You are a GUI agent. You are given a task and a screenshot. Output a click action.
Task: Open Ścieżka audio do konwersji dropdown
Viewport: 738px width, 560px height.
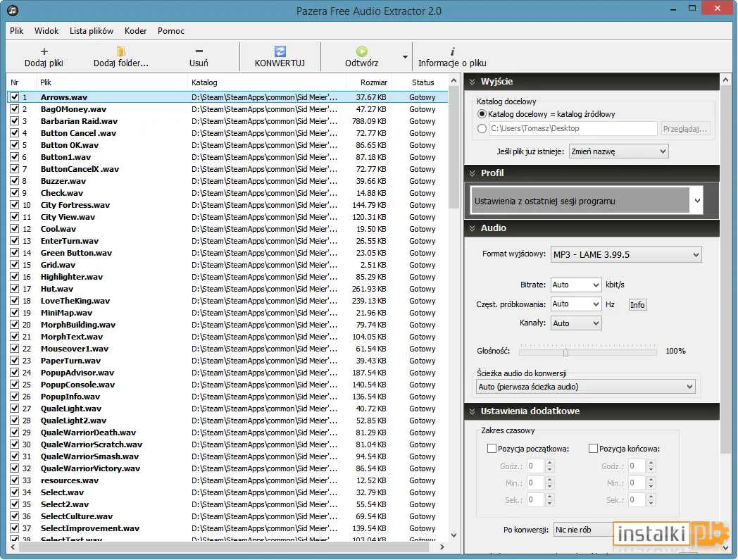[585, 387]
